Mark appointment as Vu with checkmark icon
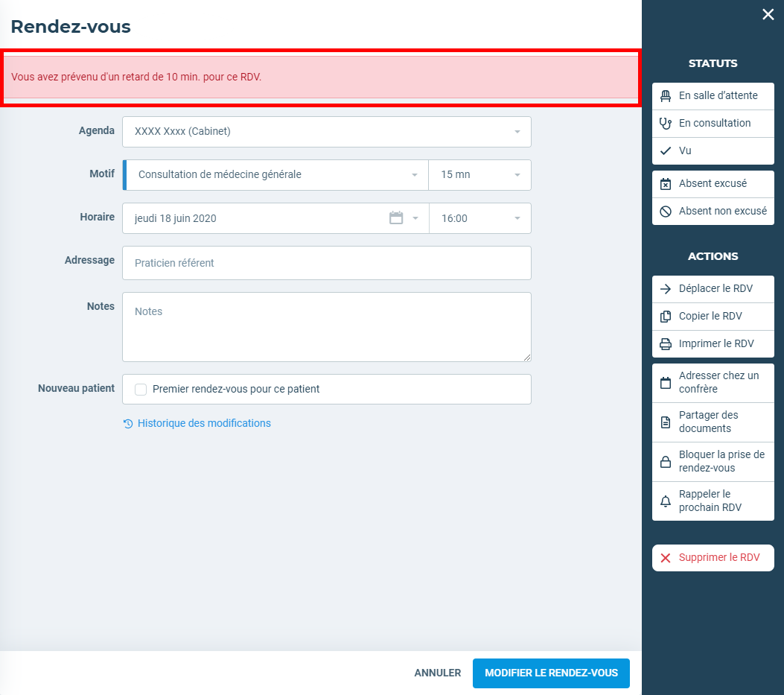 pos(666,150)
